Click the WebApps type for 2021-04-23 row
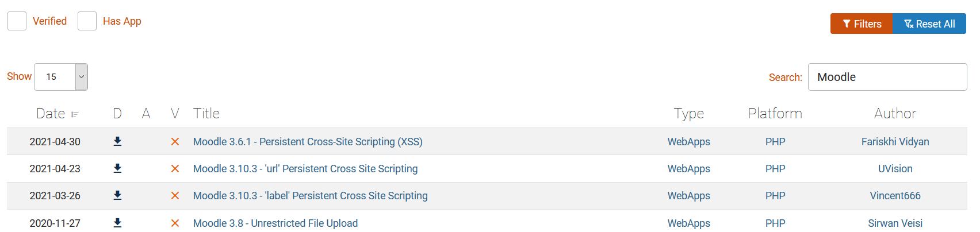 coord(688,169)
